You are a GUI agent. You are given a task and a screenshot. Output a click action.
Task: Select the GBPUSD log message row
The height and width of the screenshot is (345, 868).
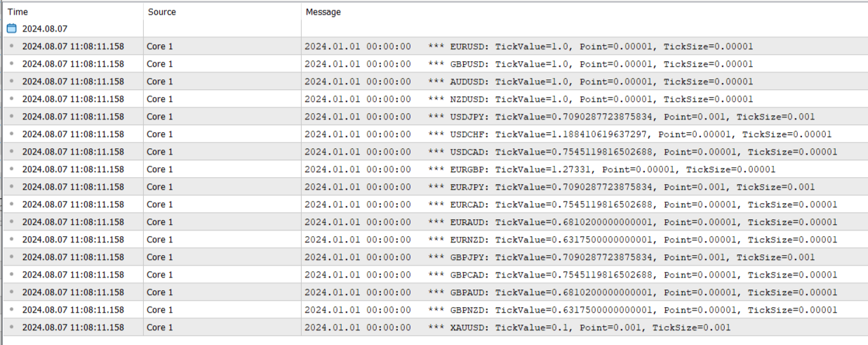[x=435, y=64]
